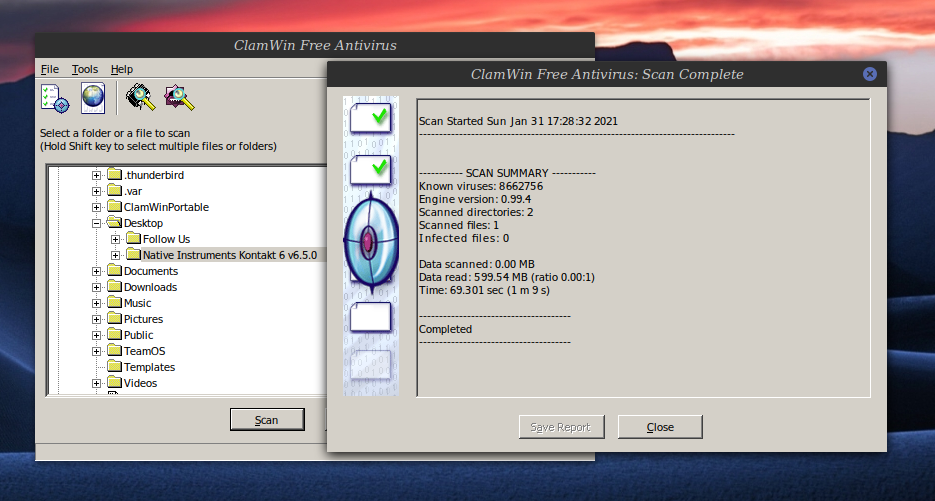Click the 'Infected files: 0' line
This screenshot has width=935, height=501.
tap(464, 239)
